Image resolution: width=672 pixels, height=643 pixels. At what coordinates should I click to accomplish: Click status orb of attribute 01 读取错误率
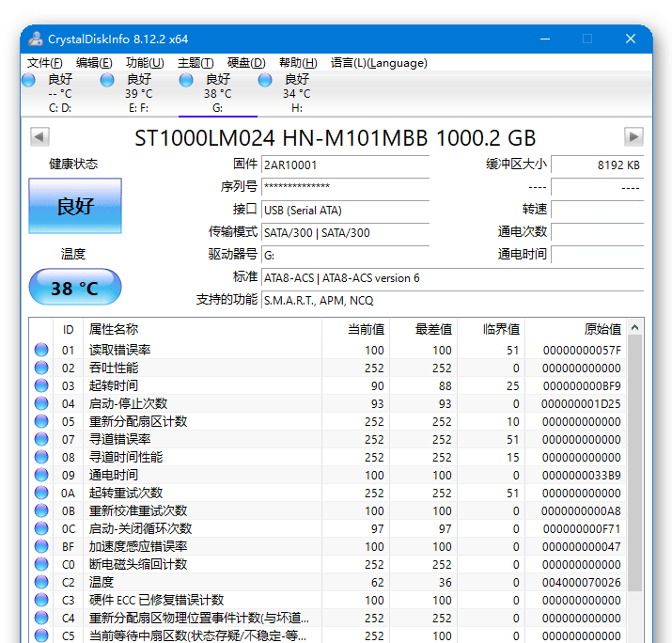pos(41,350)
